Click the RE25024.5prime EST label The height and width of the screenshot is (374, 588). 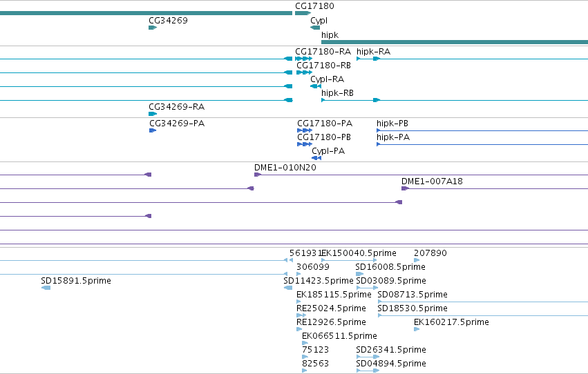[x=331, y=309]
